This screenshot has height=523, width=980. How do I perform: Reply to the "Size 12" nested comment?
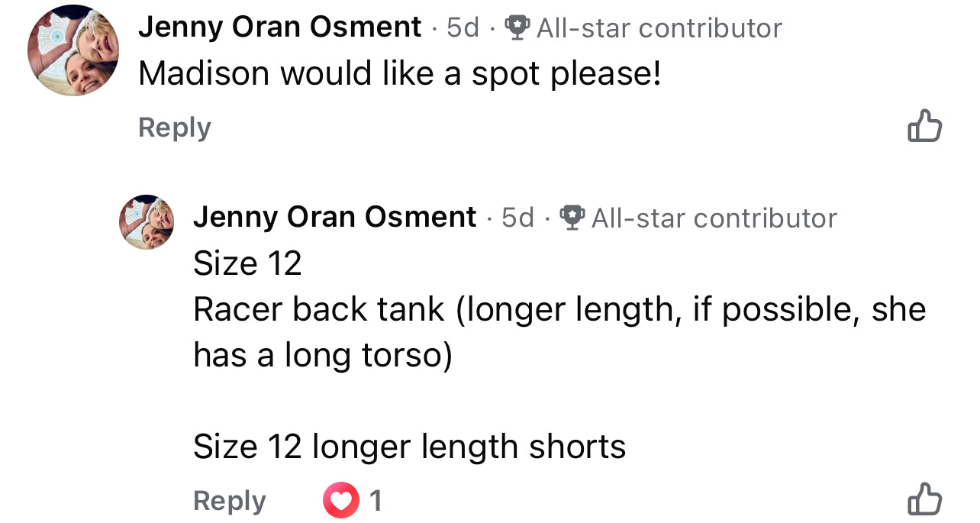point(229,501)
